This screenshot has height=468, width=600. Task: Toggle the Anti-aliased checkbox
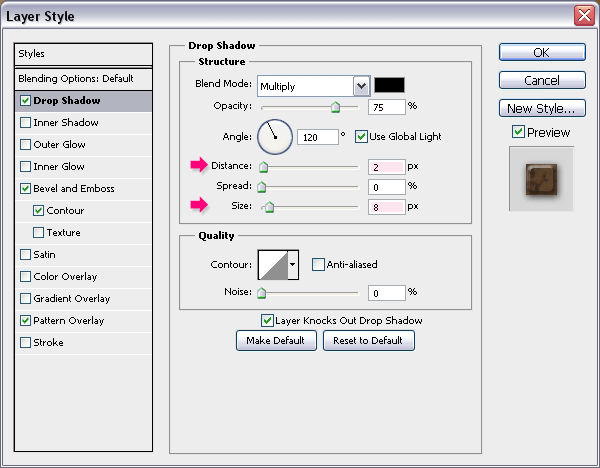tap(318, 264)
